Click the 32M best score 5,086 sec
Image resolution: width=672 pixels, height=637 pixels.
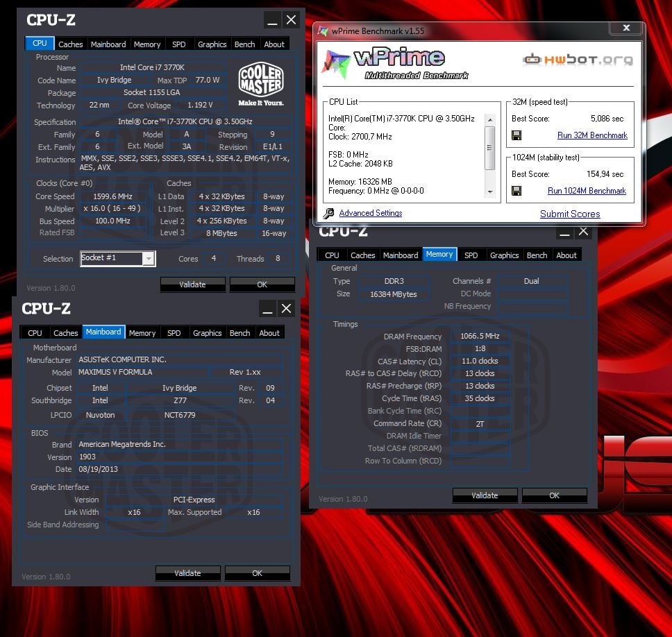click(607, 119)
